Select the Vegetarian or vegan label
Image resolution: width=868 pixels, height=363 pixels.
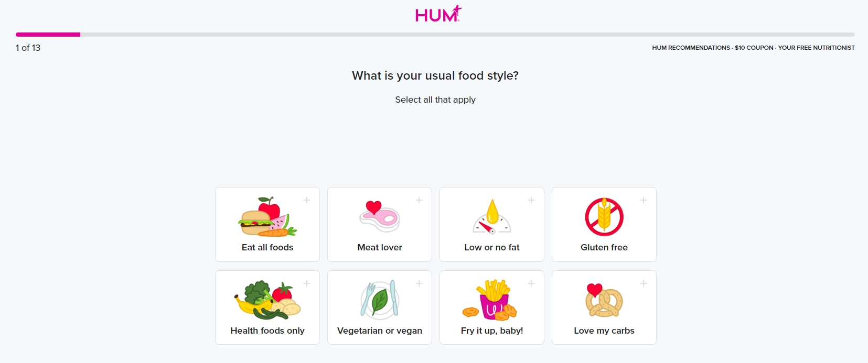pyautogui.click(x=380, y=331)
